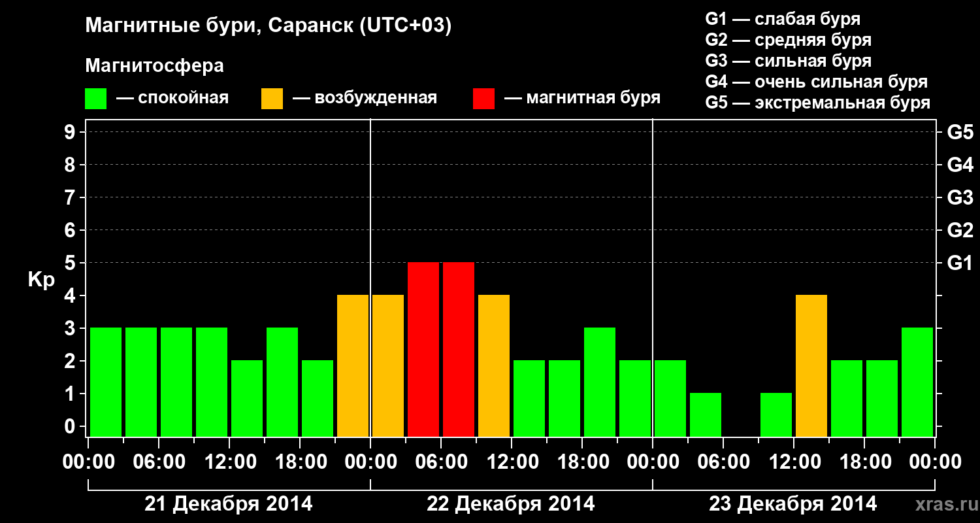The height and width of the screenshot is (523, 980).
Task: Click the red 'магнитная буря' legend swatch
Action: pyautogui.click(x=483, y=99)
